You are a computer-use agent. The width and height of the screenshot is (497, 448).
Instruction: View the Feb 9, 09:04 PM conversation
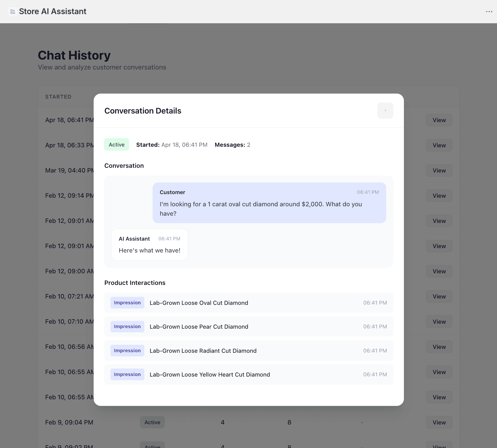pos(439,422)
